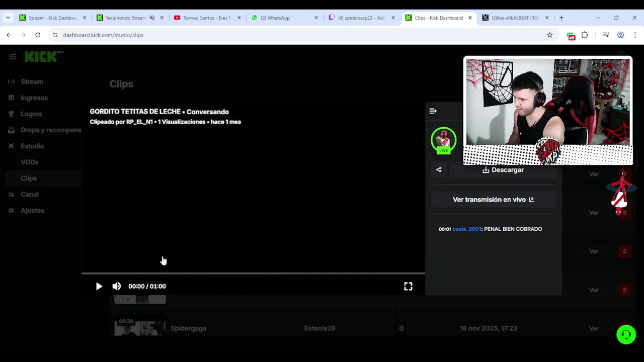Viewport: 644px width, 362px height.
Task: Unmute the facuiriondo tab audio icon
Action: tap(152, 18)
